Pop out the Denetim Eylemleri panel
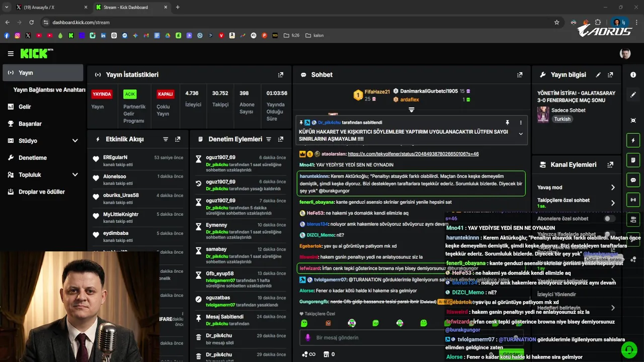This screenshot has width=644, height=362. (281, 139)
